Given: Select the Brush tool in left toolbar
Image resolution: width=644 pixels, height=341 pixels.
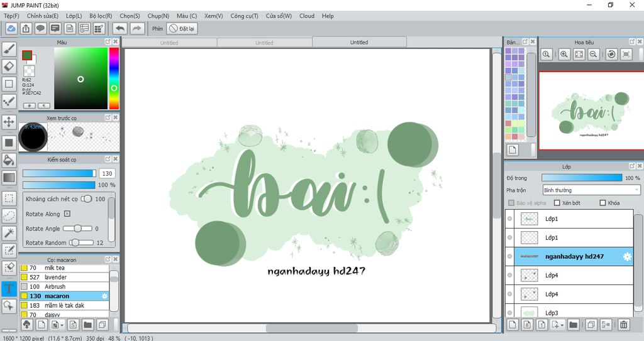Looking at the screenshot, I should 9,49.
